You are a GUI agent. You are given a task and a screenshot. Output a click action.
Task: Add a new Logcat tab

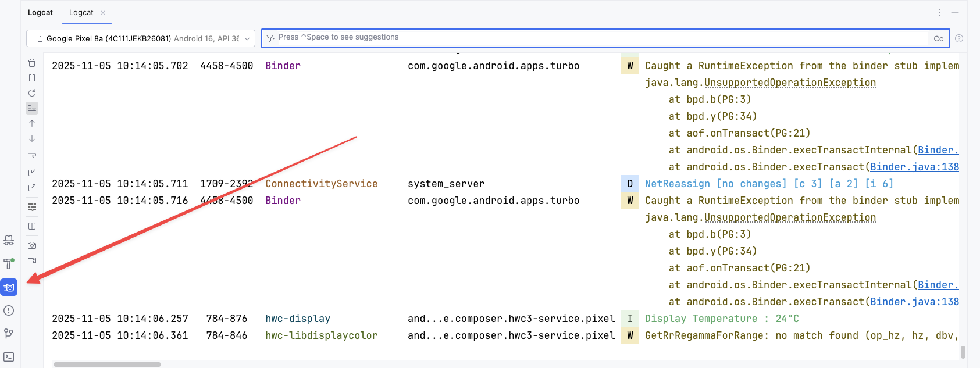tap(119, 12)
